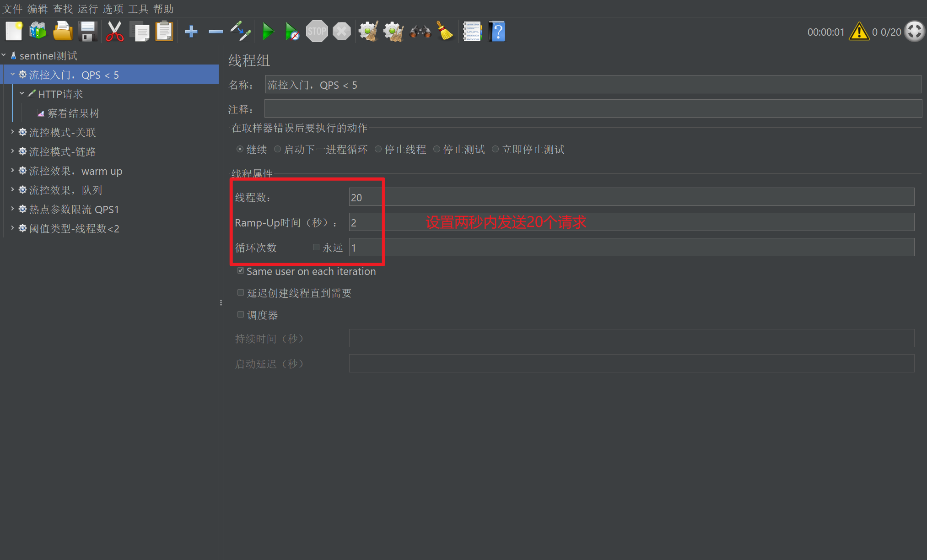The image size is (927, 560).
Task: Click the 注释 comment input field
Action: (x=593, y=109)
